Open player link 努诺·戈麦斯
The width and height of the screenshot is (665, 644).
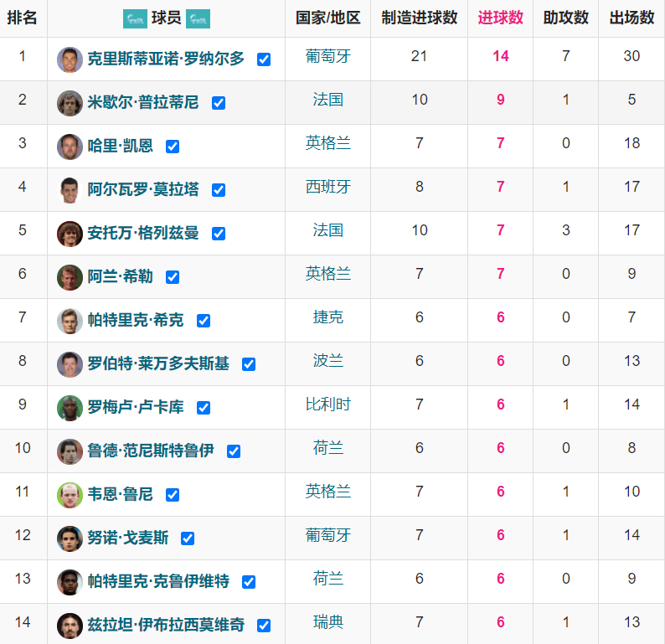tap(127, 538)
